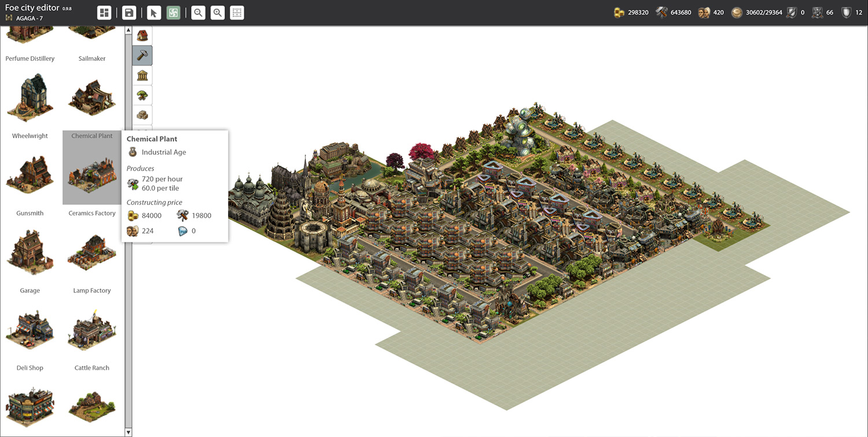The width and height of the screenshot is (868, 437).
Task: Click the happiness value 30602/29364
Action: click(x=764, y=13)
